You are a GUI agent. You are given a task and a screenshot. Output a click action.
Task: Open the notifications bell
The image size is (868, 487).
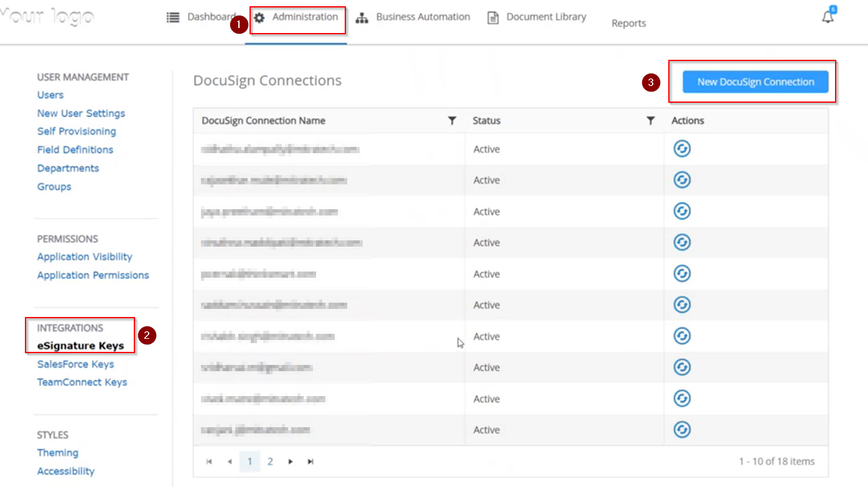pyautogui.click(x=828, y=17)
